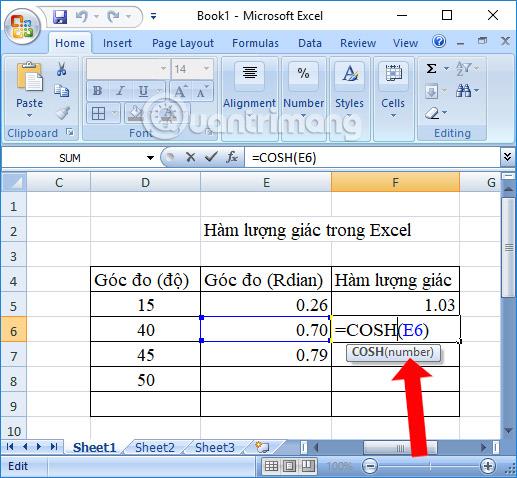Cut the selection with scissors icon
The image size is (517, 478).
coord(61,69)
